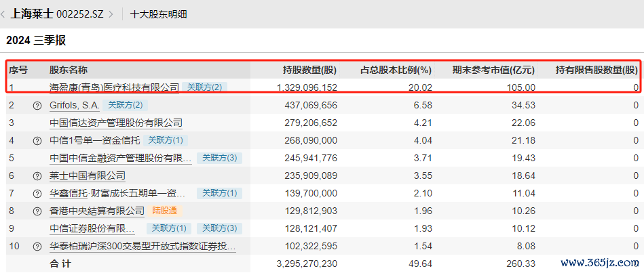Select share count 245,941,776
This screenshot has width=644, height=273.
pyautogui.click(x=311, y=158)
